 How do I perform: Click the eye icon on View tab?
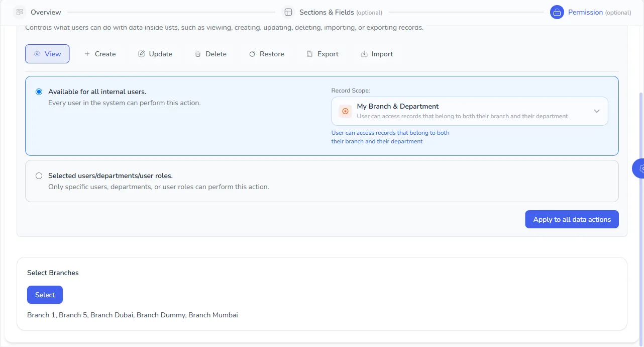pyautogui.click(x=37, y=54)
